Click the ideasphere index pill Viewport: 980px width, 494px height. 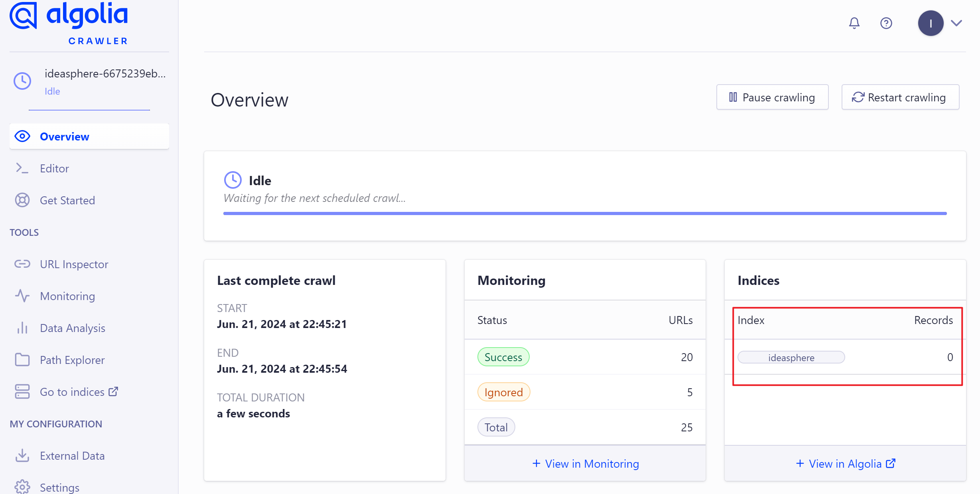tap(791, 358)
